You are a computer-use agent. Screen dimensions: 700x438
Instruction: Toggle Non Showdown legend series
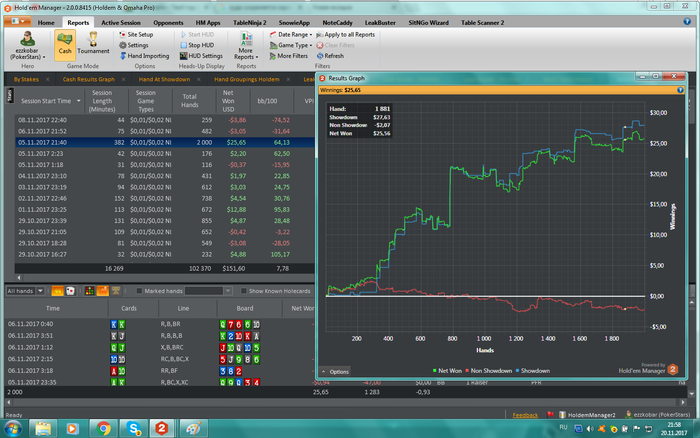pyautogui.click(x=488, y=371)
